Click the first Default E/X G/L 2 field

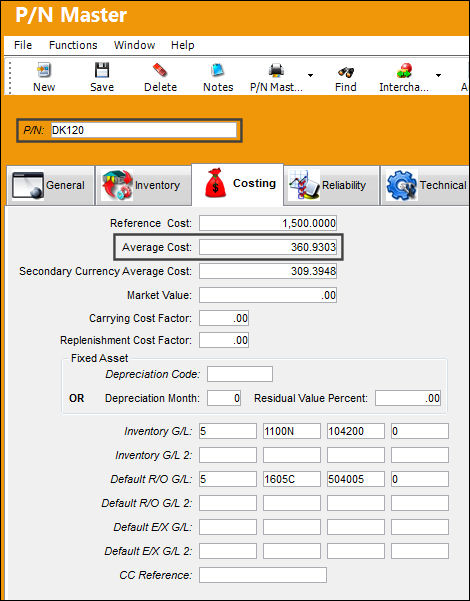228,551
